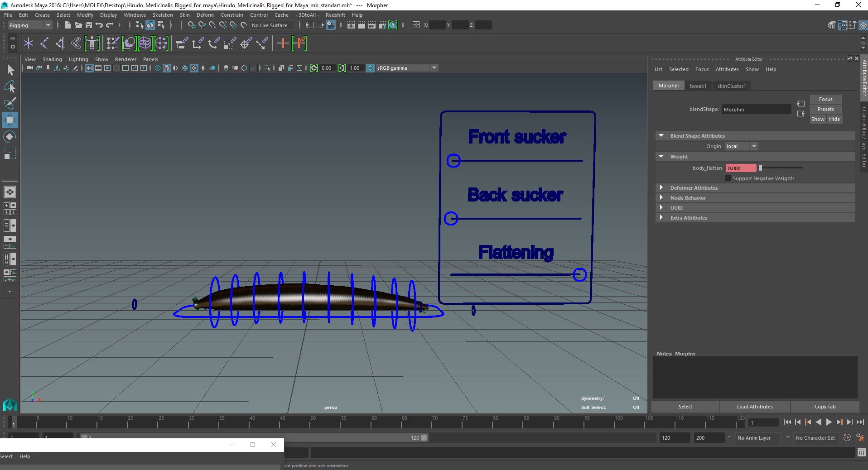Open the Paint Skin Weights shelf tool

coord(113,43)
